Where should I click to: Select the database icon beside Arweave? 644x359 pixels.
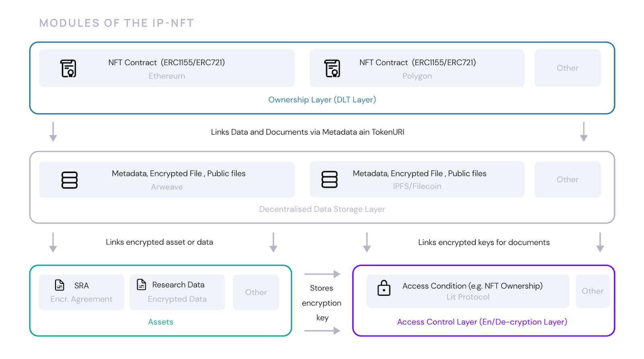tap(69, 180)
